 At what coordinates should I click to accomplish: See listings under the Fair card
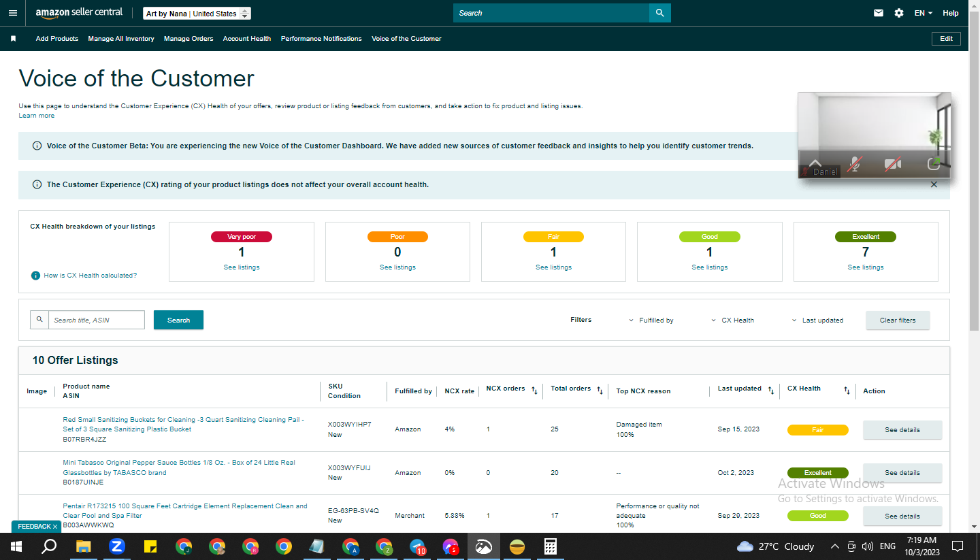(553, 267)
